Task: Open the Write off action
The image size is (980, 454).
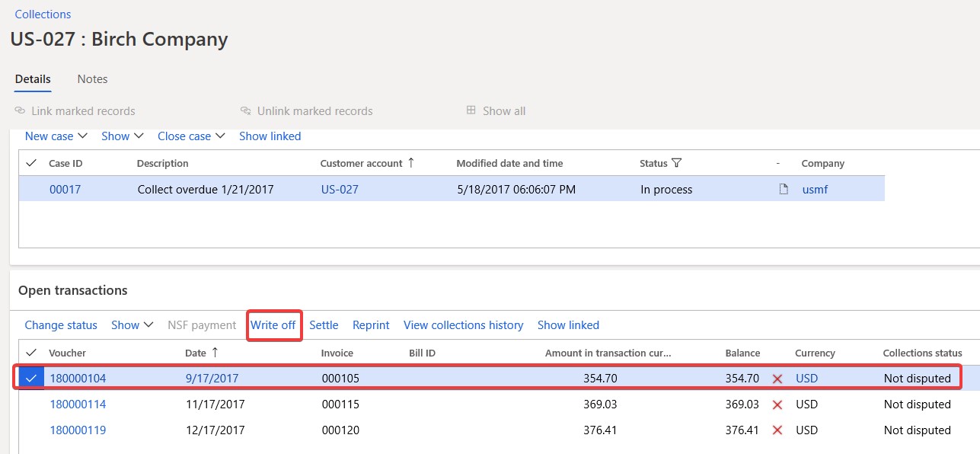Action: coord(273,325)
